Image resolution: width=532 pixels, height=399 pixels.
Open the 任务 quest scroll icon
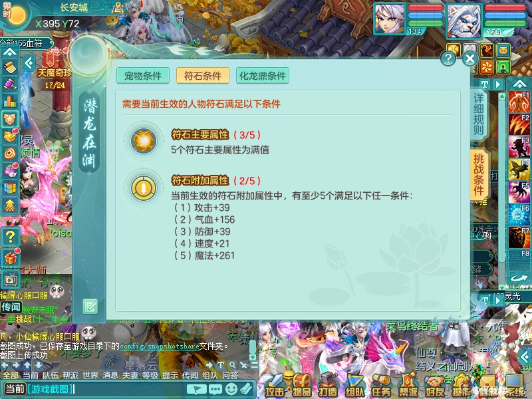click(x=381, y=386)
